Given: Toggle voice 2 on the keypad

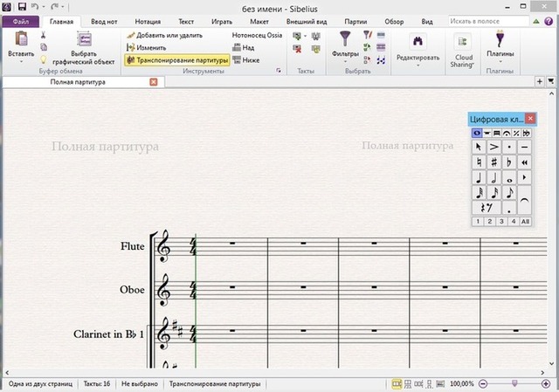Looking at the screenshot, I should click(x=490, y=222).
